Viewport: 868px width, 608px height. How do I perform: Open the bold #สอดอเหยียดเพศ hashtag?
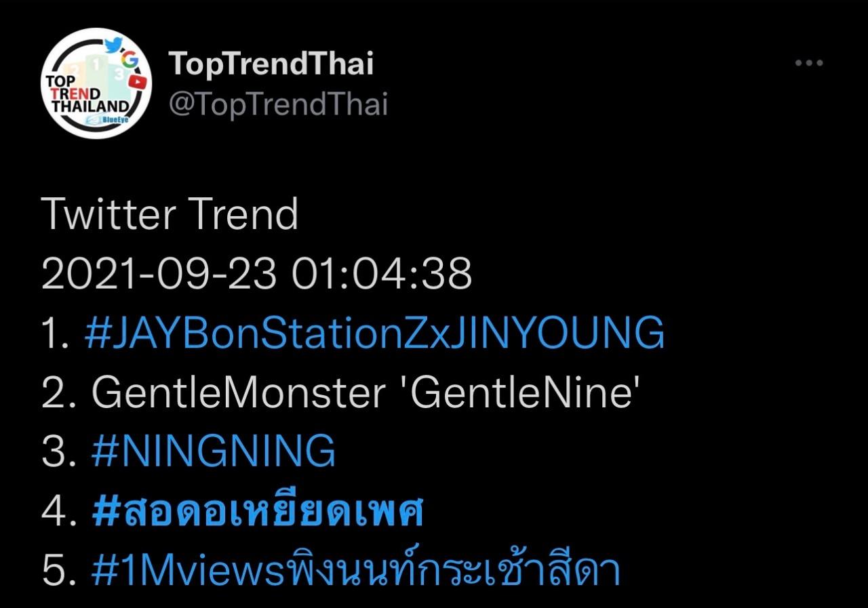tap(257, 512)
